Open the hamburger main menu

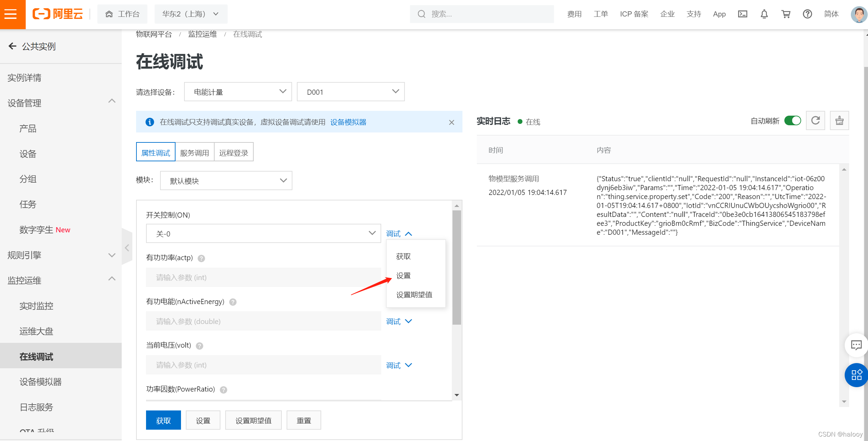click(11, 14)
